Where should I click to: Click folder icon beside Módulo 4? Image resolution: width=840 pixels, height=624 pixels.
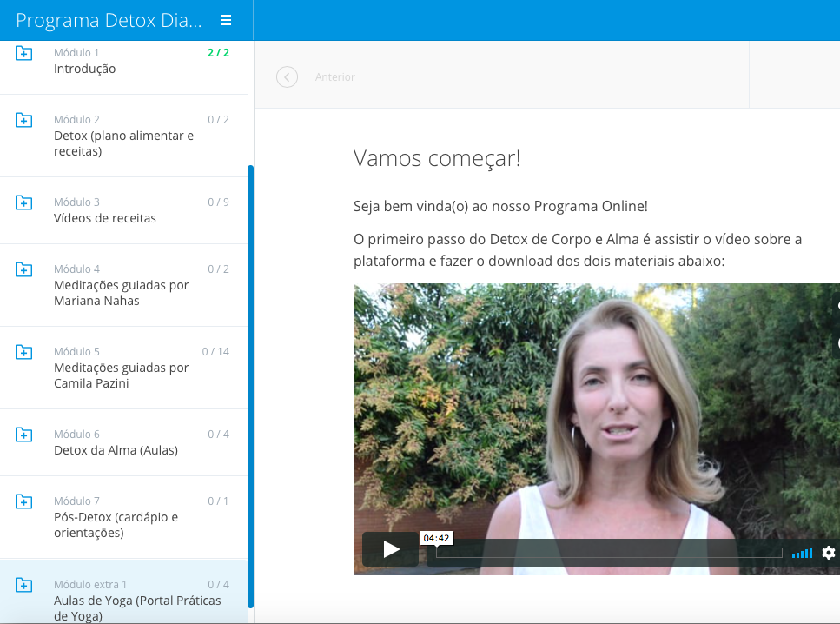24,269
